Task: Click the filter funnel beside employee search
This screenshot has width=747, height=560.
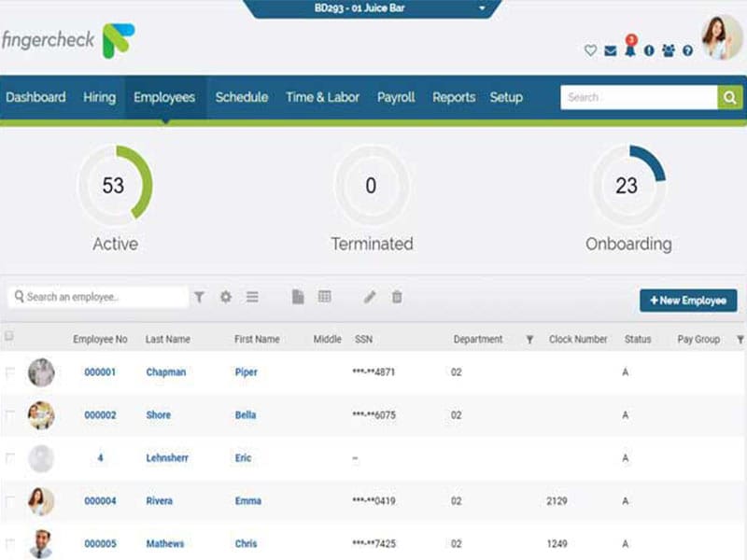Action: pos(199,297)
